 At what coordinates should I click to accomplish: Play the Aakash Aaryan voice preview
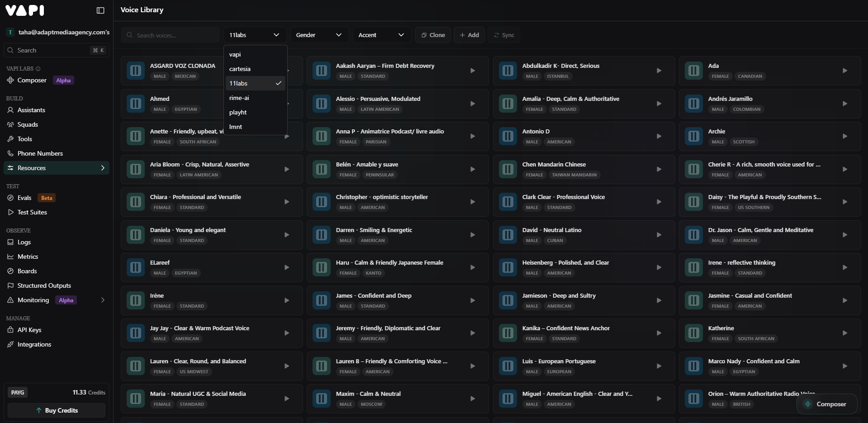click(x=473, y=71)
